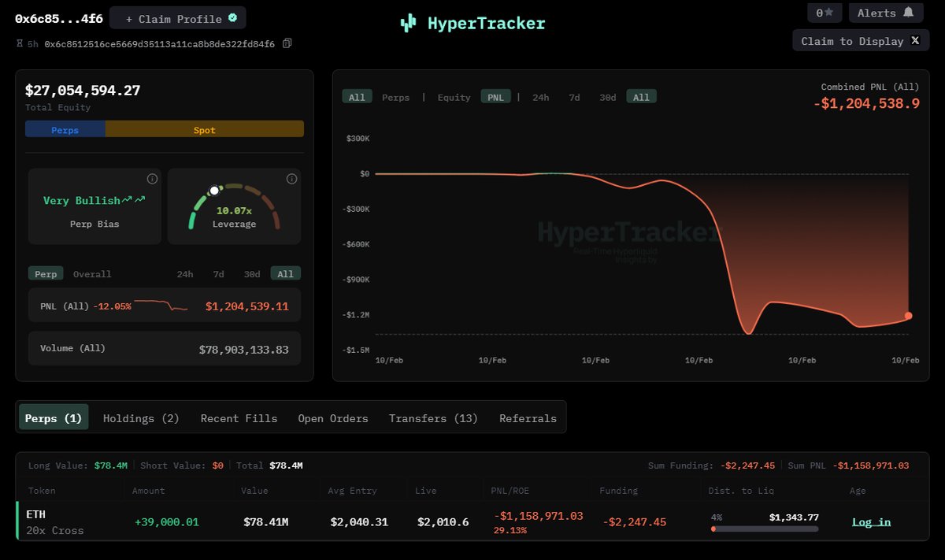Switch to Transfers (13) tab

tap(433, 418)
